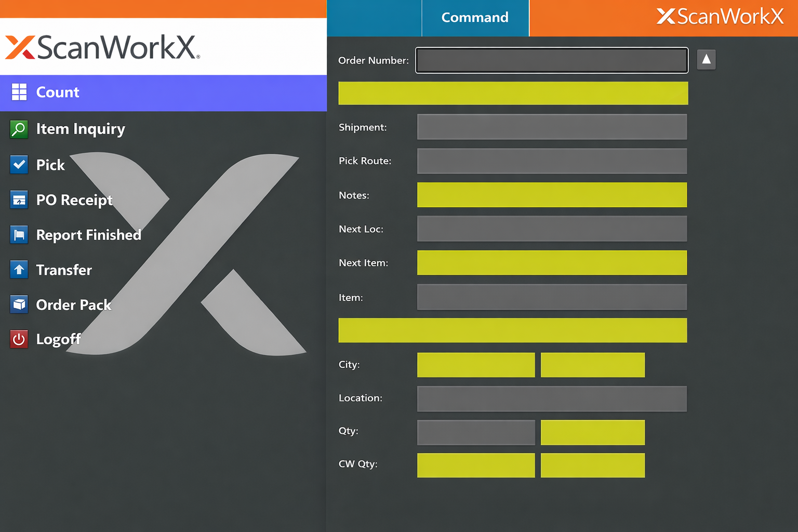
Task: Select the Pick checkmark icon
Action: pos(19,164)
